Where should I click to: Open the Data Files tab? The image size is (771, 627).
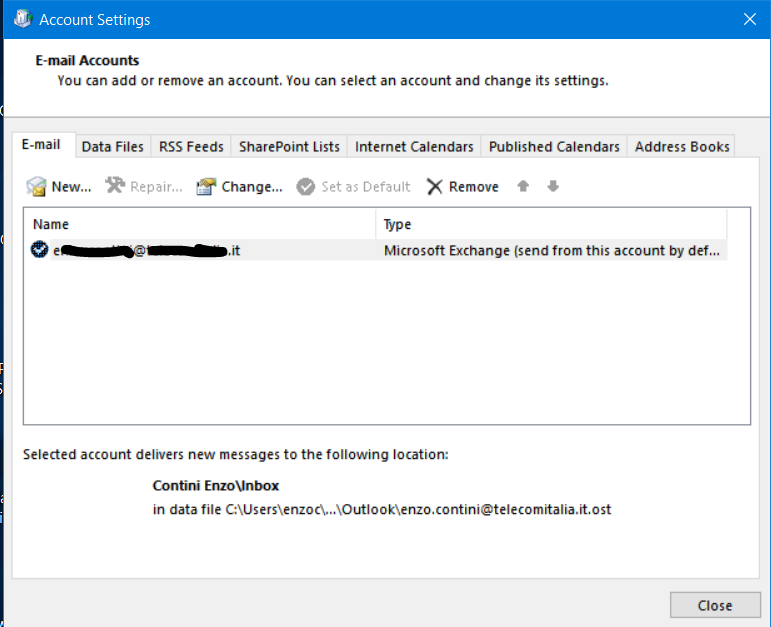click(112, 147)
